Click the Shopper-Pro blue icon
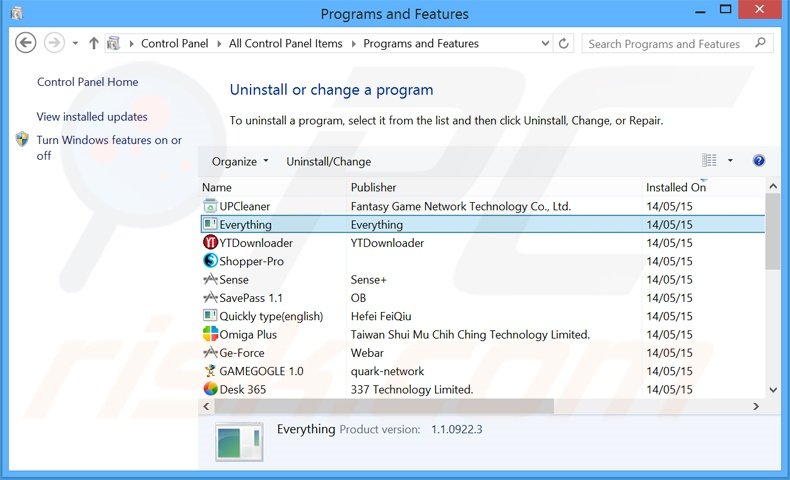The image size is (790, 480). pyautogui.click(x=210, y=261)
